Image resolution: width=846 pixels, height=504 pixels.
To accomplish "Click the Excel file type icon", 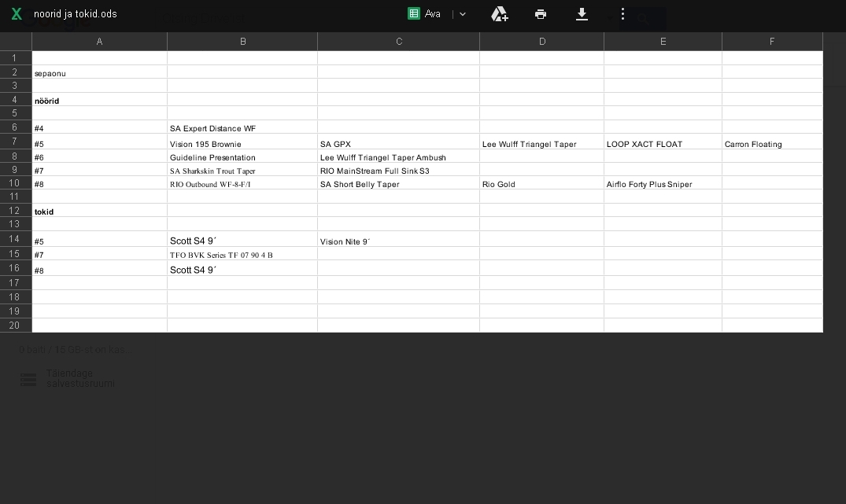I will (17, 14).
